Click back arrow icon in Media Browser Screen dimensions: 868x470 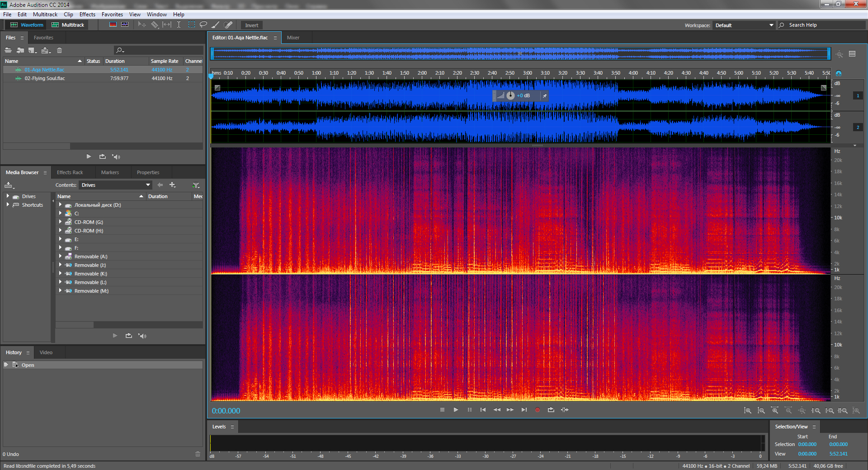pyautogui.click(x=160, y=185)
